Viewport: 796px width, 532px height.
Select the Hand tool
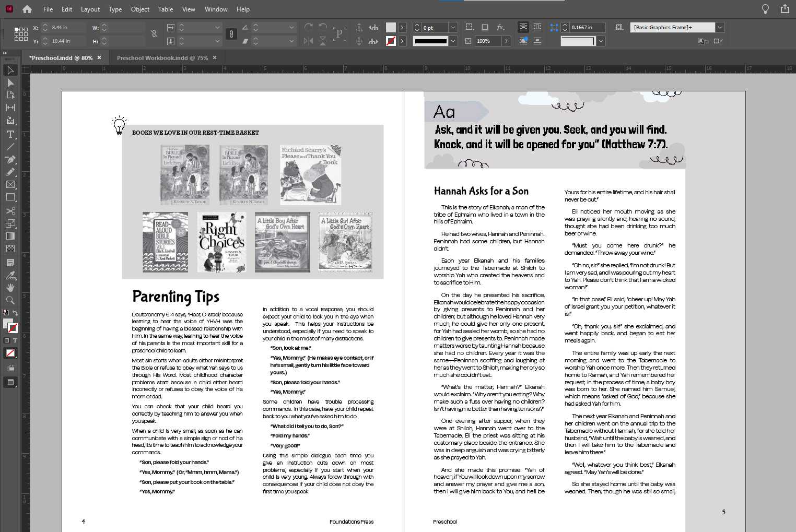pos(10,288)
